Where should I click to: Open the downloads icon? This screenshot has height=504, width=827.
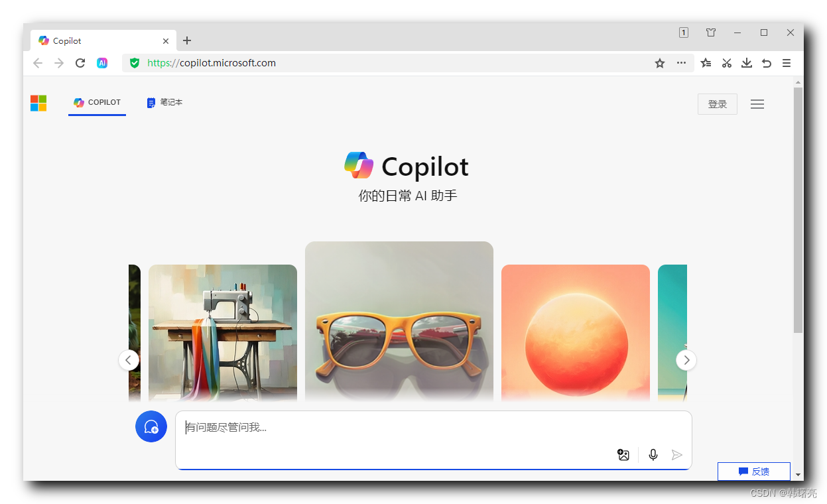(x=747, y=63)
